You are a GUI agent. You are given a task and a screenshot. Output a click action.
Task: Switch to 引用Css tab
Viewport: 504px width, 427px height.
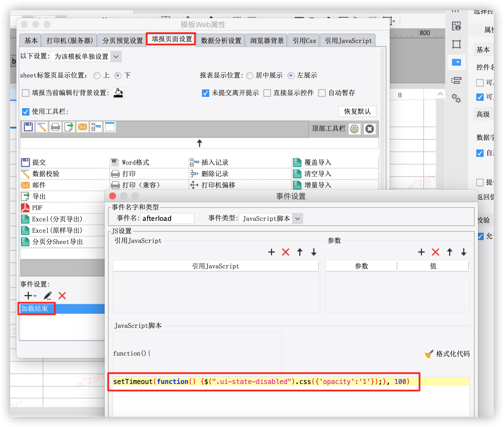click(304, 41)
